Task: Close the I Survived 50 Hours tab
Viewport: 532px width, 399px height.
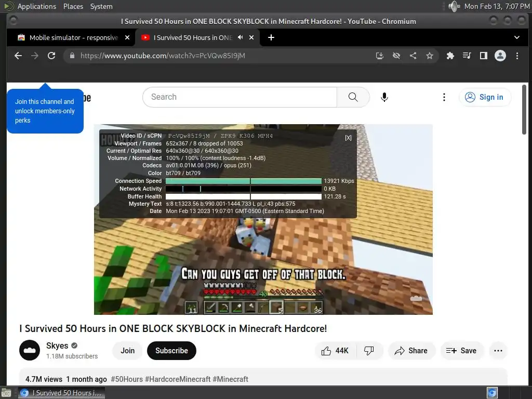Action: click(251, 37)
